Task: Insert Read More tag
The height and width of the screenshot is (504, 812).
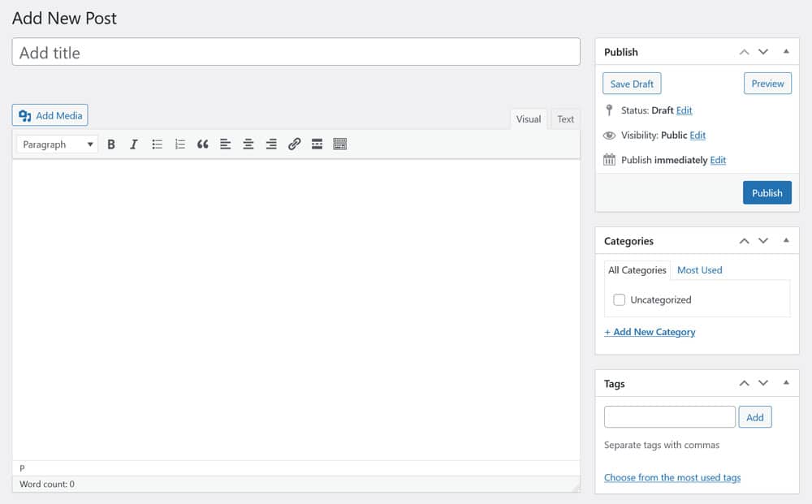Action: (x=317, y=144)
